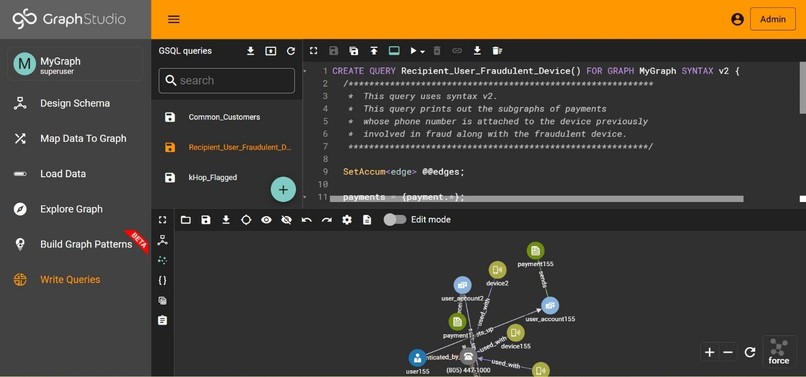The image size is (806, 377).
Task: Open the hamburger menu in the orange header
Action: pos(174,20)
